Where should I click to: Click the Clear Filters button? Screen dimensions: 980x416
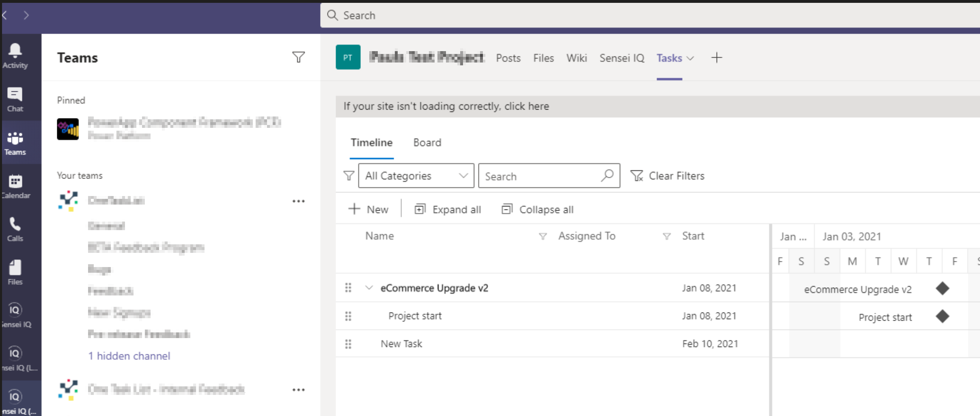[x=668, y=176]
